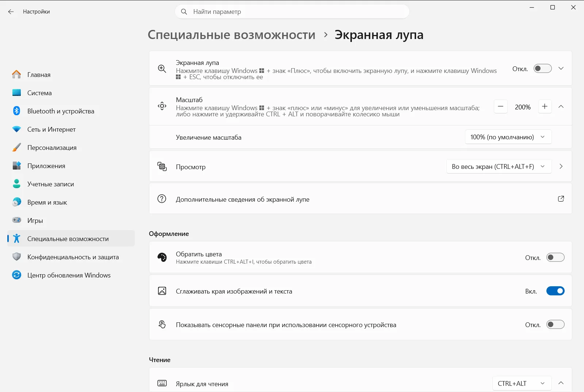584x392 pixels.
Task: Click the Конфиденциальность shield icon
Action: [16, 257]
